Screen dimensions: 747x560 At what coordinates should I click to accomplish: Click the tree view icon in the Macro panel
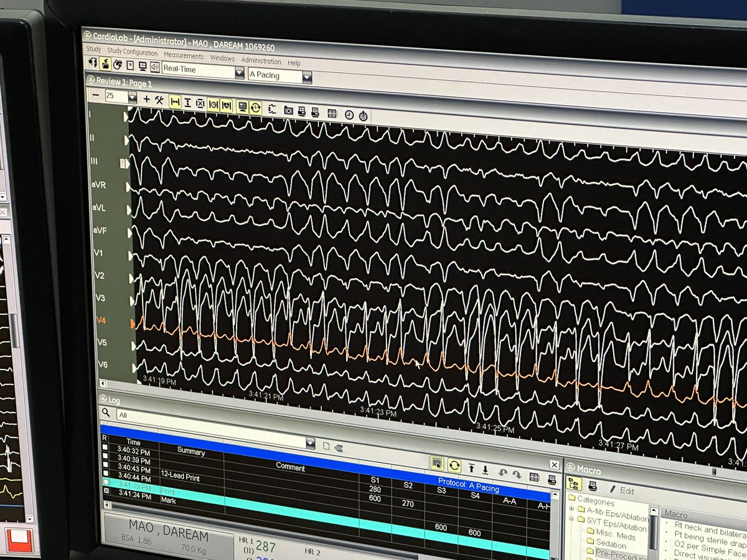tap(574, 484)
